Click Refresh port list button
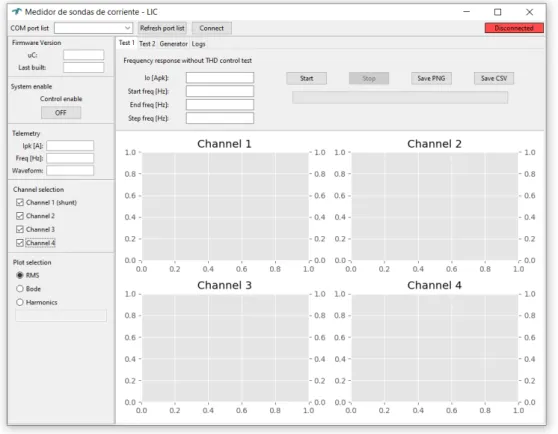The width and height of the screenshot is (558, 434). [x=162, y=28]
